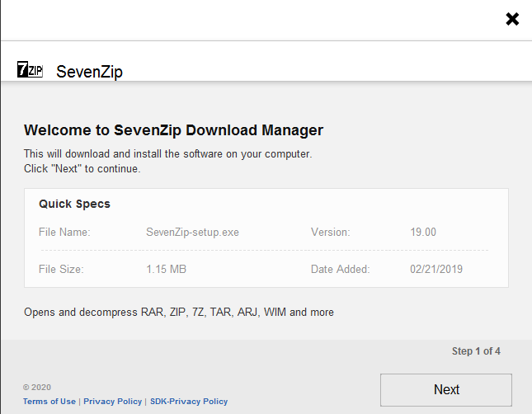The height and width of the screenshot is (414, 532).
Task: Click the © 2020 copyright text
Action: [x=37, y=387]
